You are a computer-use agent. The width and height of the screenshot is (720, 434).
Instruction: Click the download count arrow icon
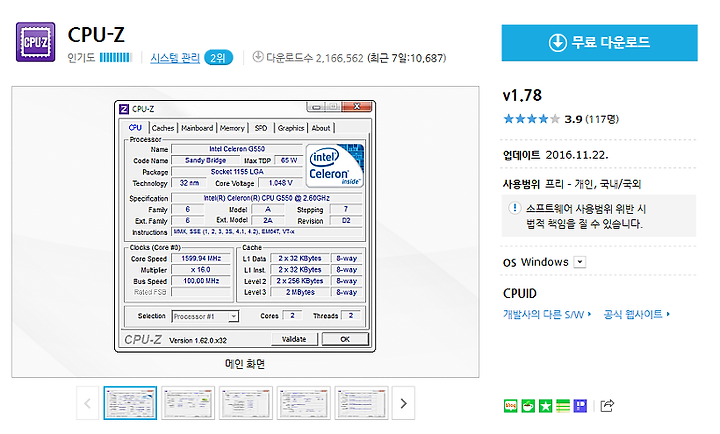point(258,57)
